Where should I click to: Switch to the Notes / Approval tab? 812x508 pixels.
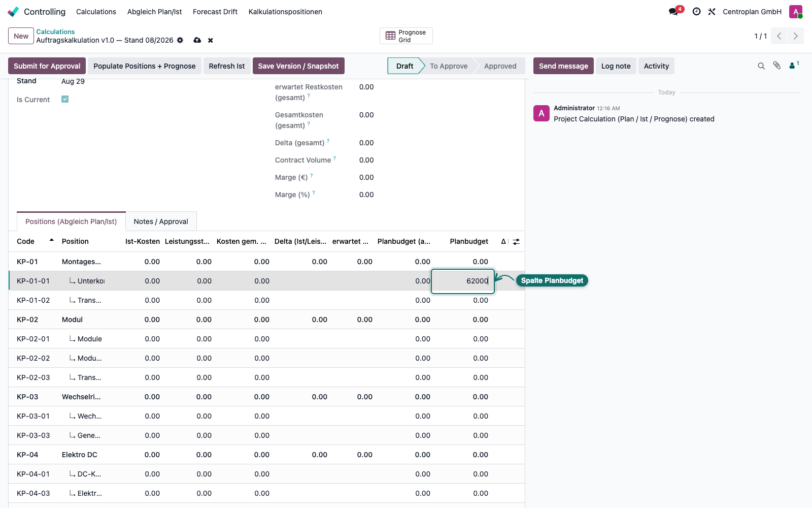(x=161, y=221)
